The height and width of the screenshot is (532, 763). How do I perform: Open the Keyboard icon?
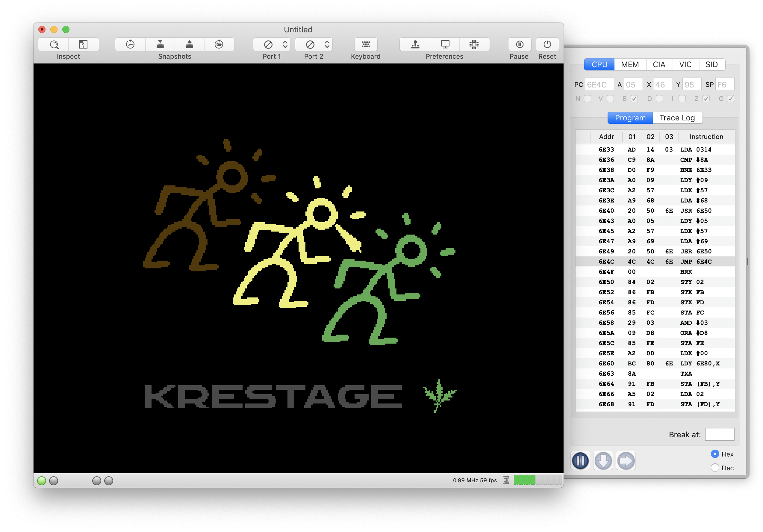pos(366,44)
